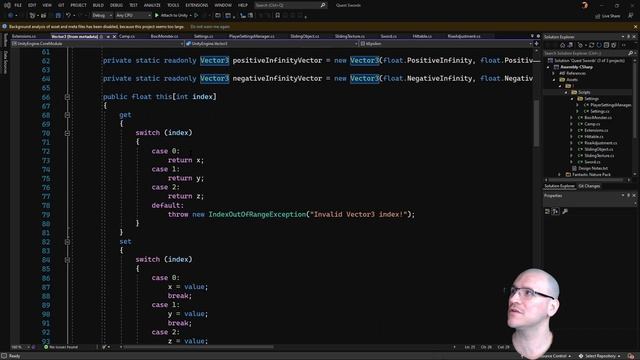
Task: Collapse the switch block at line 84
Action: click(x=67, y=260)
